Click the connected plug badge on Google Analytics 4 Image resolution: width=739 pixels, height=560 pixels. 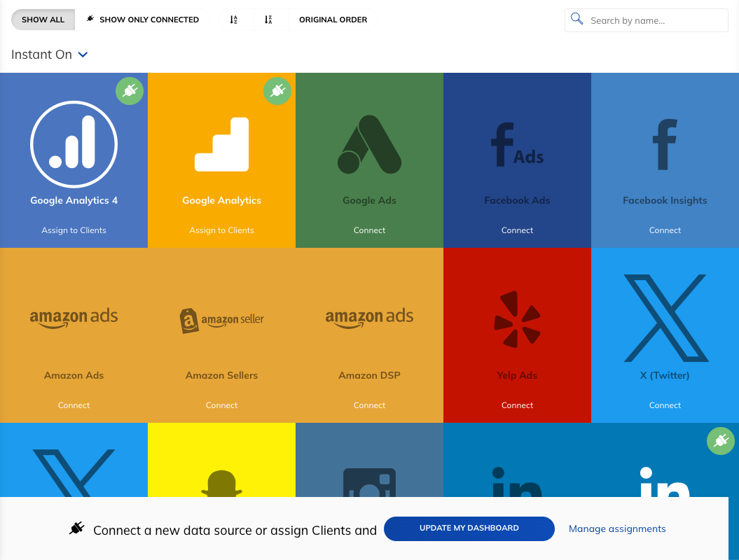[x=130, y=91]
